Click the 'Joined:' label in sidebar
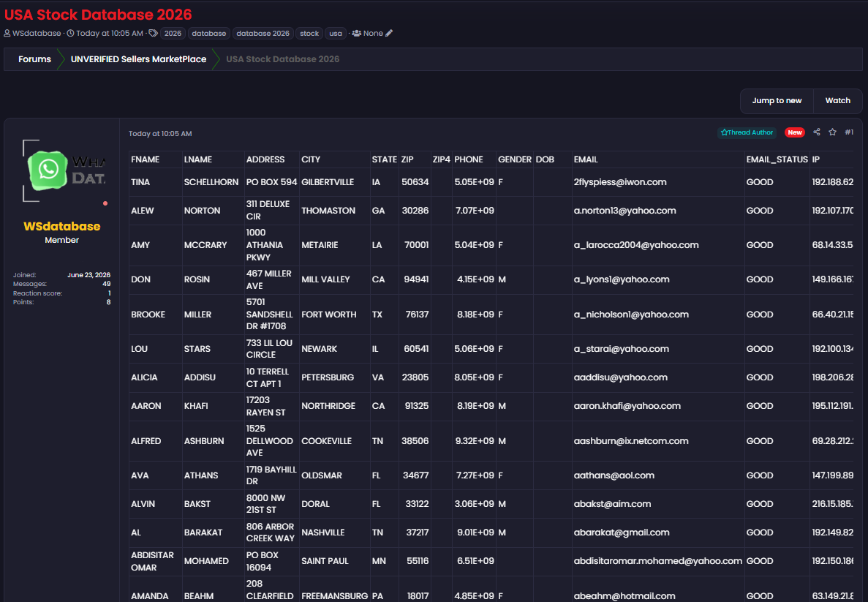This screenshot has width=868, height=602. [24, 275]
